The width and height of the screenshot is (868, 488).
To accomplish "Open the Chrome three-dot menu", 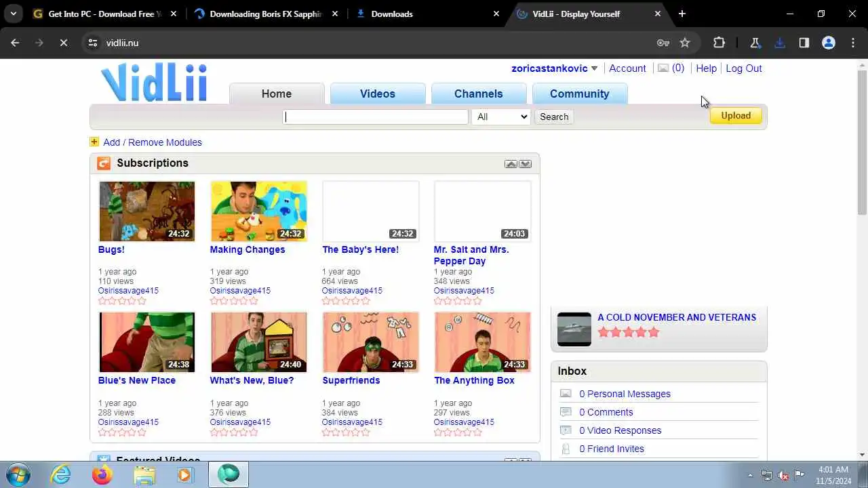I will click(x=853, y=43).
